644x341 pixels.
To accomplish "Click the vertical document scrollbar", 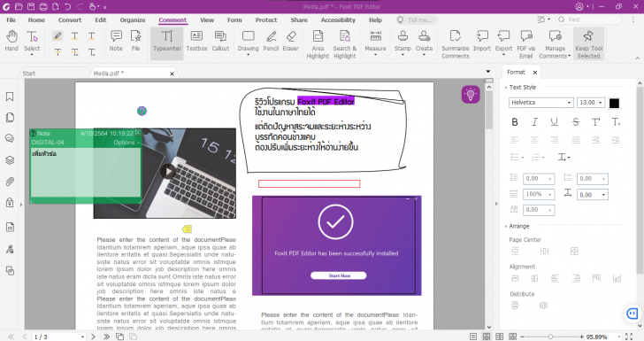I will [488, 109].
